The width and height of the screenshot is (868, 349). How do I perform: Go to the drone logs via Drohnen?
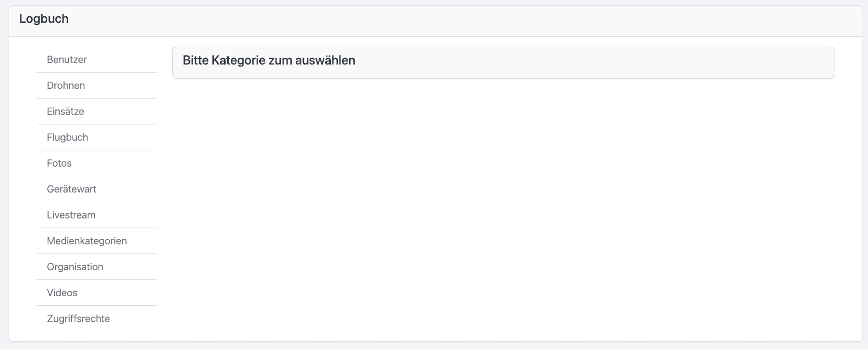click(x=66, y=85)
